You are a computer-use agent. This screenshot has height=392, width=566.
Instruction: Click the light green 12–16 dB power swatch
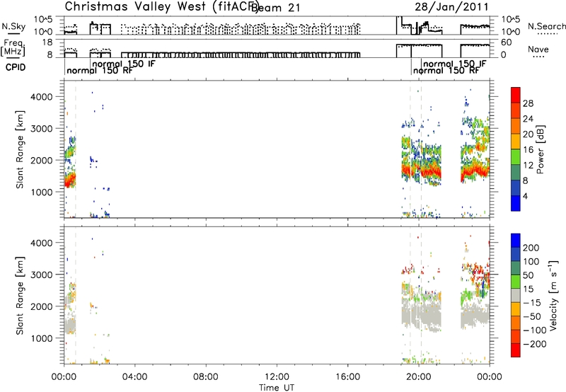tap(516, 156)
